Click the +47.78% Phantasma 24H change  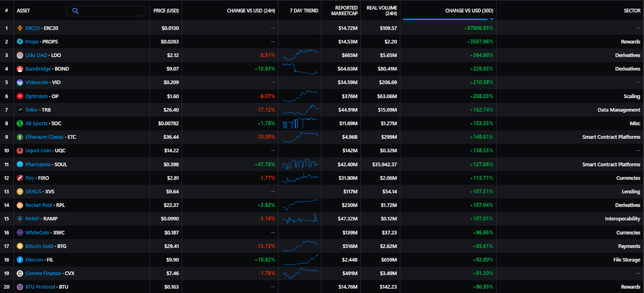[265, 164]
